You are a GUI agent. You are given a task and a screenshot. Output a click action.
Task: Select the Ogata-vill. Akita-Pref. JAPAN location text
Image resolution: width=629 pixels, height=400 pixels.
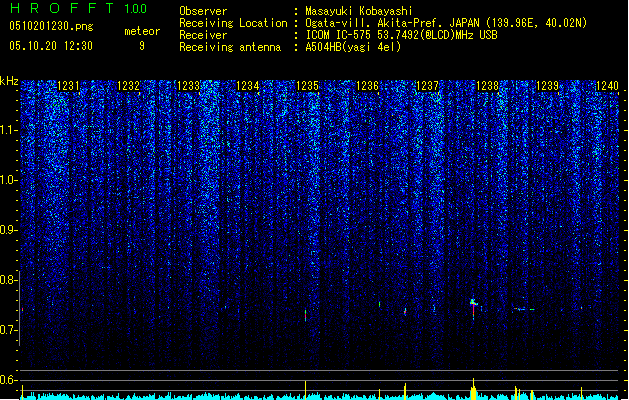pyautogui.click(x=446, y=23)
